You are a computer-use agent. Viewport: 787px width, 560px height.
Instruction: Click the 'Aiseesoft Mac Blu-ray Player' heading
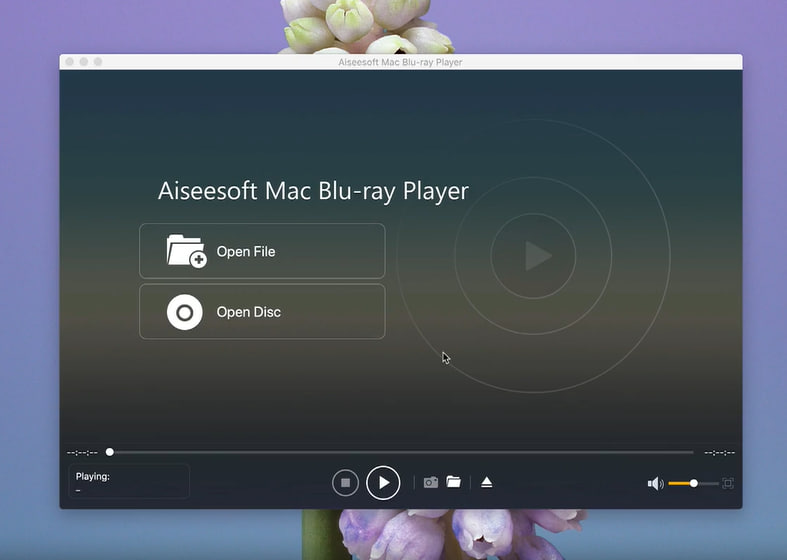click(x=313, y=191)
